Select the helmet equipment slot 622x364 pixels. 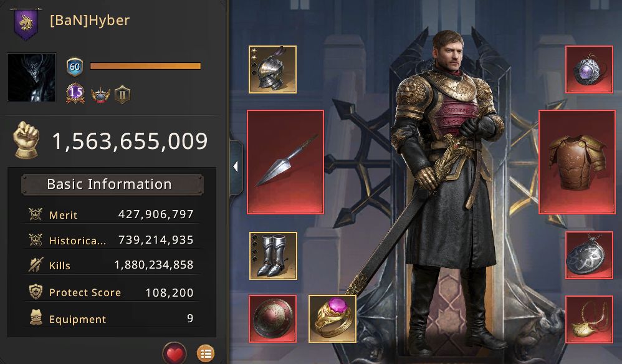pyautogui.click(x=272, y=69)
